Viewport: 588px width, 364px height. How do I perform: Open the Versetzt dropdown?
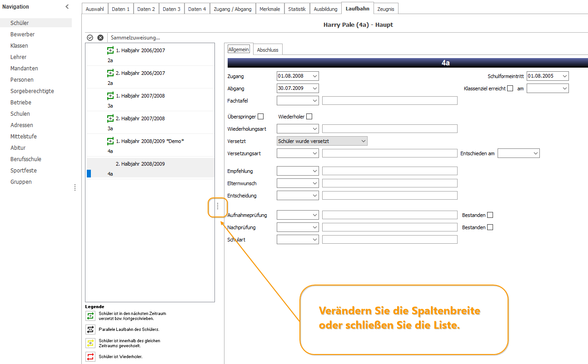(364, 141)
